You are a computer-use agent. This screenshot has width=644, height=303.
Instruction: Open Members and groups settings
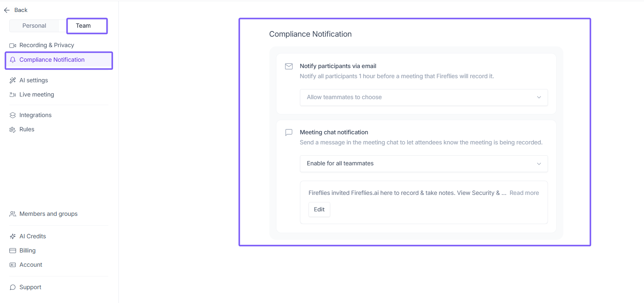click(48, 214)
